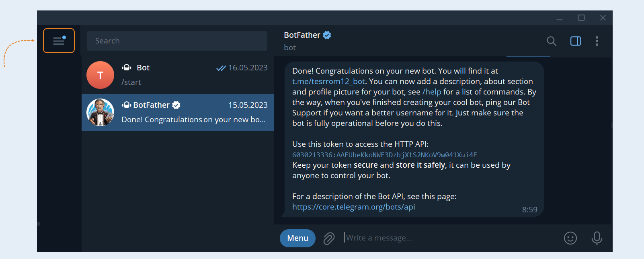Image resolution: width=644 pixels, height=259 pixels.
Task: Select the BotFather chat in list
Action: tap(178, 112)
